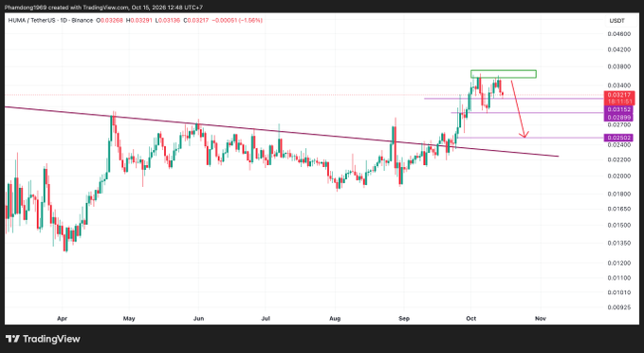Click the 0.01010 price axis label
Image resolution: width=644 pixels, height=353 pixels.
(619, 292)
